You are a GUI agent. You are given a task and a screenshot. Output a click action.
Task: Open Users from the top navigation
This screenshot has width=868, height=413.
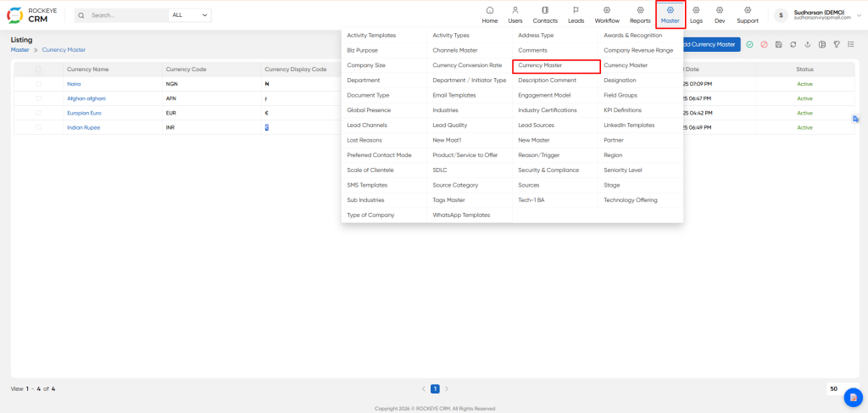515,15
